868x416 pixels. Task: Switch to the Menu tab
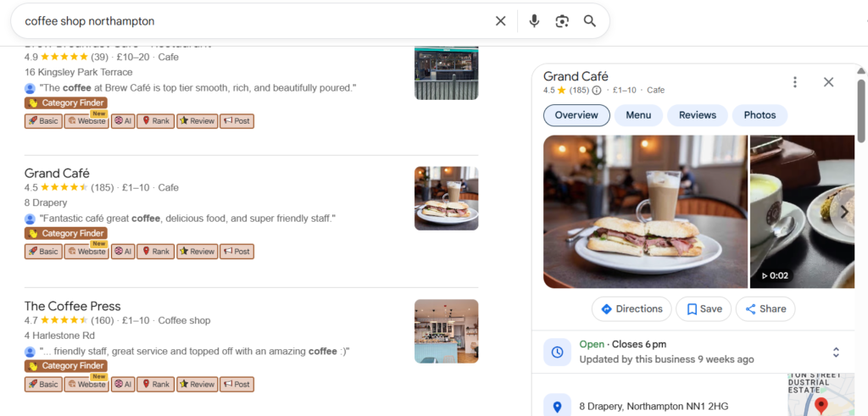tap(638, 115)
